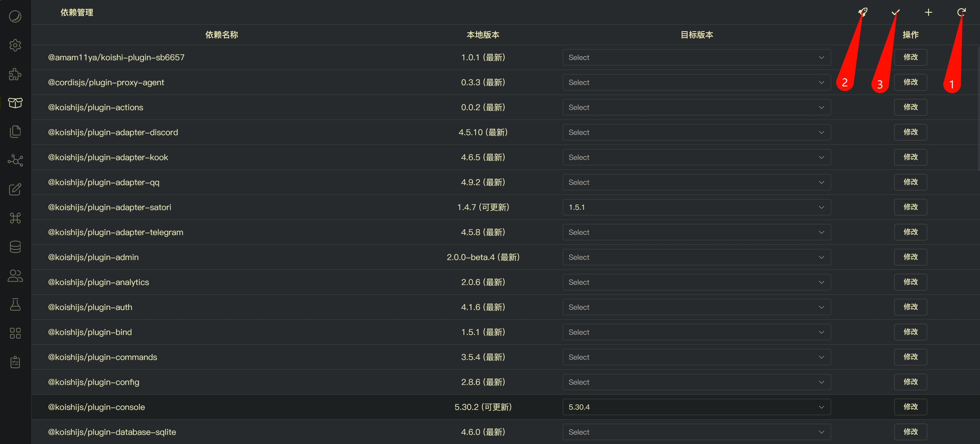Open the settings gear in sidebar
The width and height of the screenshot is (980, 444).
click(15, 45)
